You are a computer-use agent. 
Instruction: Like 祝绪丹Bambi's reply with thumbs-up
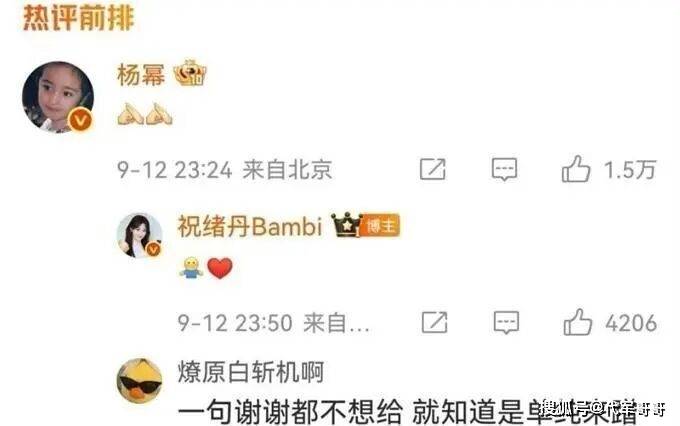click(x=578, y=322)
